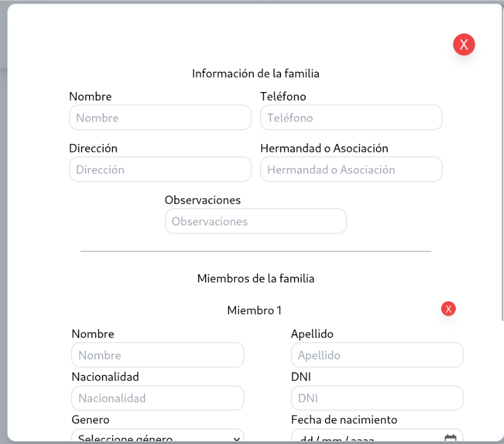
Task: Click the 'Teléfono' field label
Action: pos(283,96)
